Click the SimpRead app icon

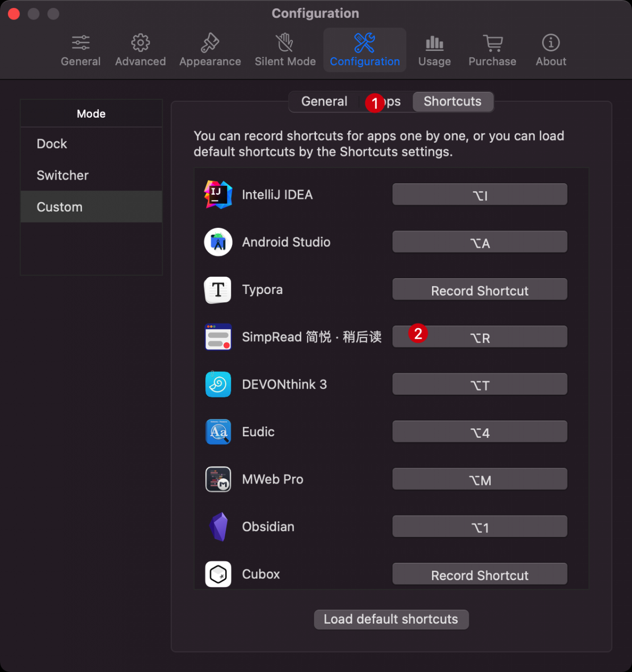pyautogui.click(x=218, y=337)
